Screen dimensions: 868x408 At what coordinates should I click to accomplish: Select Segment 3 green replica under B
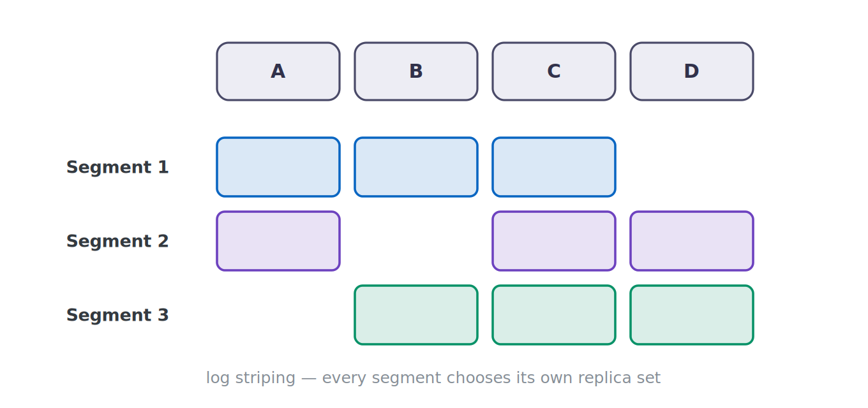click(x=416, y=315)
